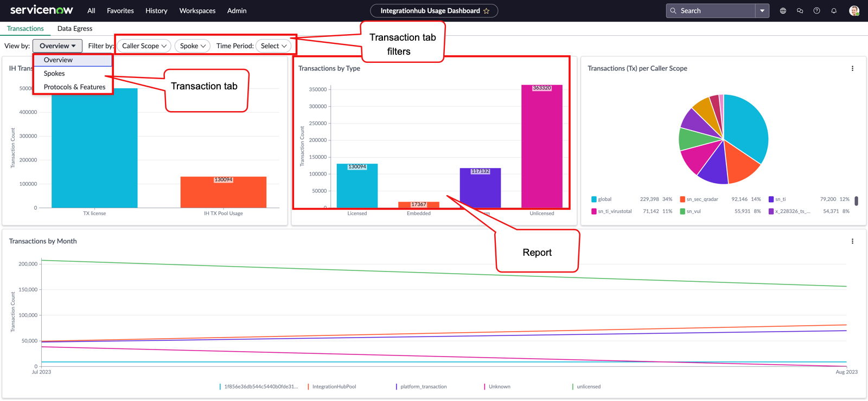
Task: Open the help question mark icon
Action: coord(816,11)
